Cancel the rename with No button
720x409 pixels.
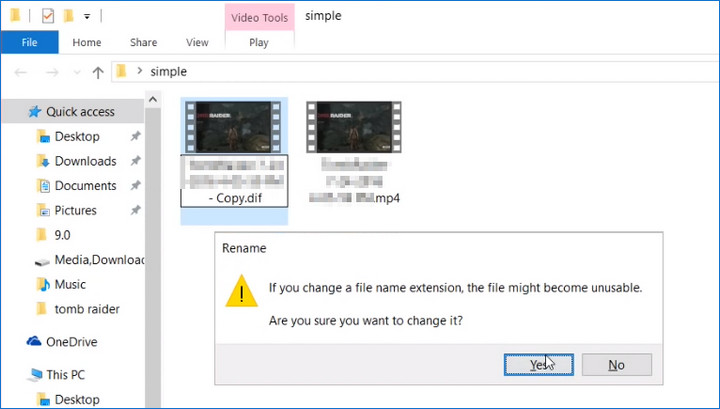pos(617,364)
